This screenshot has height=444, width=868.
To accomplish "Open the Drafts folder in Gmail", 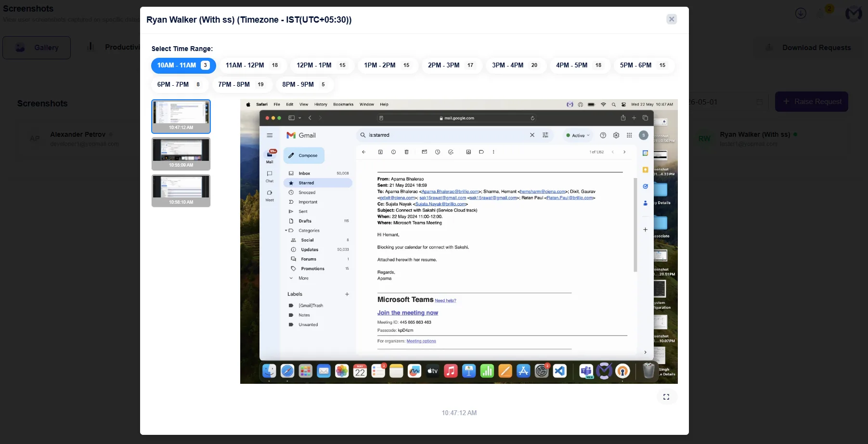I will (318, 221).
